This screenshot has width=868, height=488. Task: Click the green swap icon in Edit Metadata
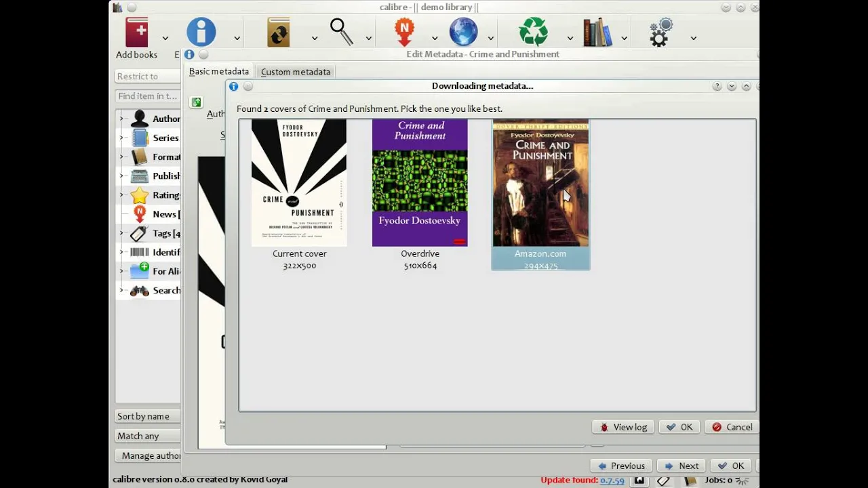tap(196, 102)
